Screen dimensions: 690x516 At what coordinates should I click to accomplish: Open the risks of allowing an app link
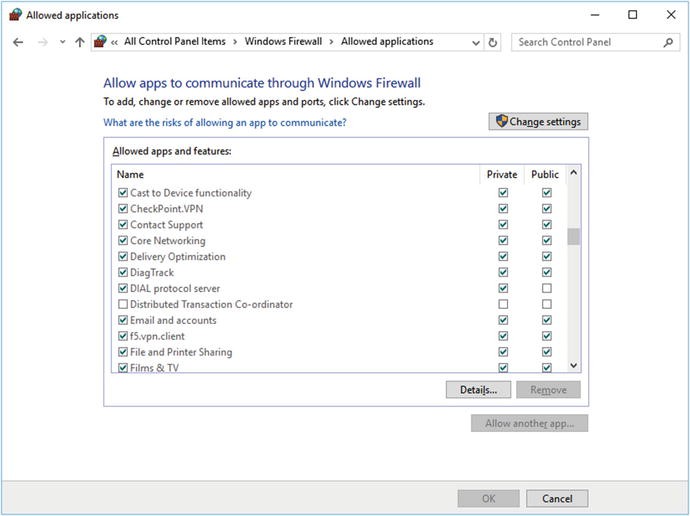225,122
